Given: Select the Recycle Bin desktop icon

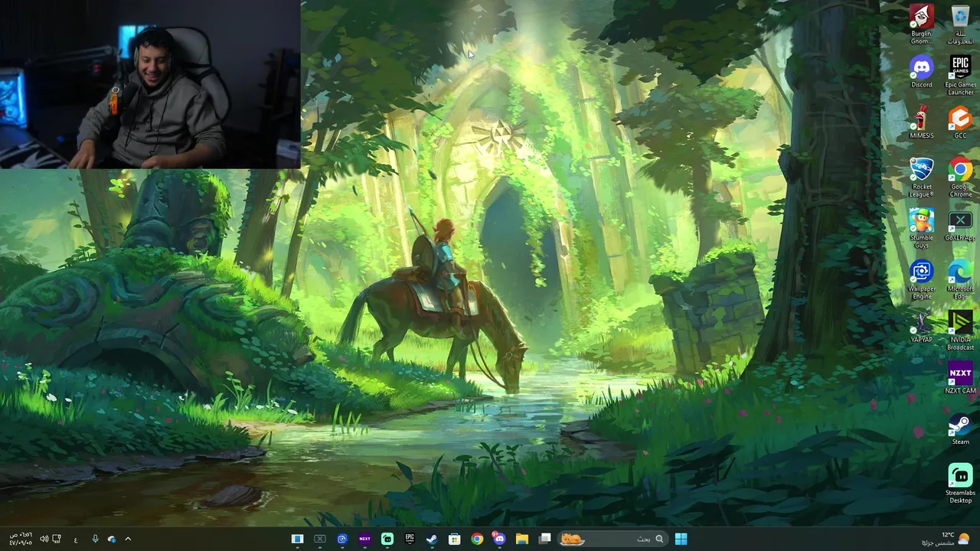Looking at the screenshot, I should [960, 24].
